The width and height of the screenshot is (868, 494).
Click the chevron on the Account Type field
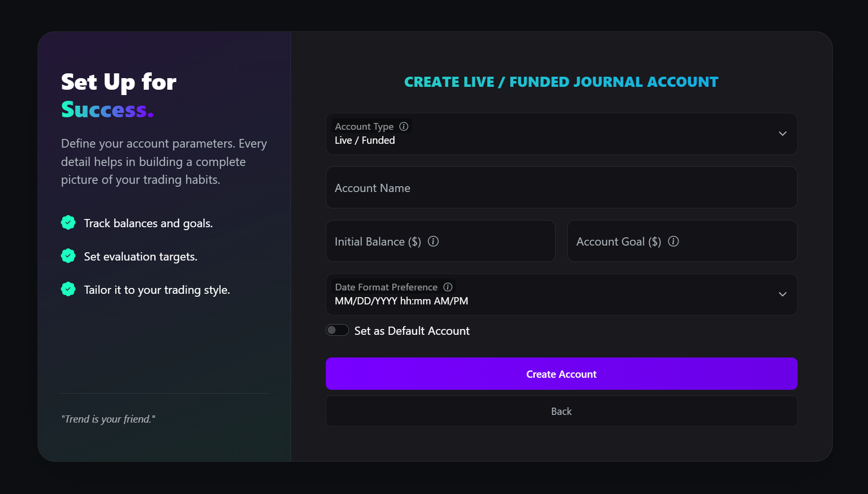(x=782, y=134)
